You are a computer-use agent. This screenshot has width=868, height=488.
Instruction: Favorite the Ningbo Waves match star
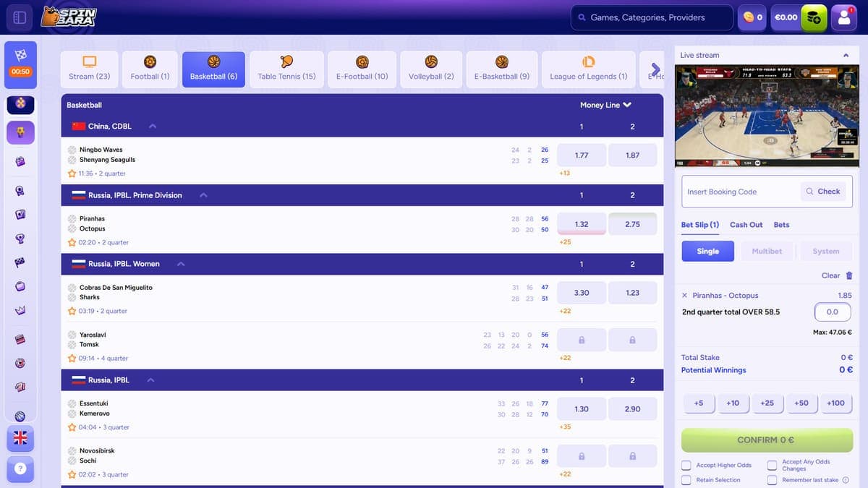coord(72,174)
